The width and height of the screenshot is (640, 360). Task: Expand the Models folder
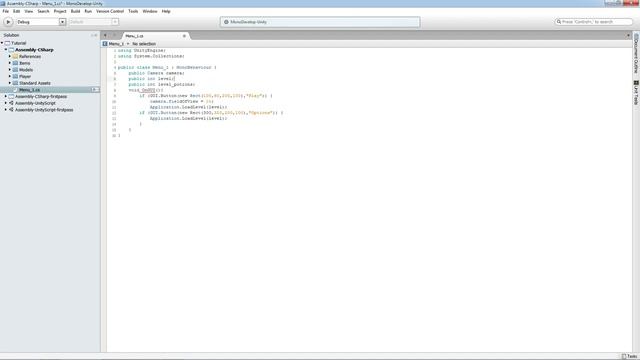tap(10, 70)
